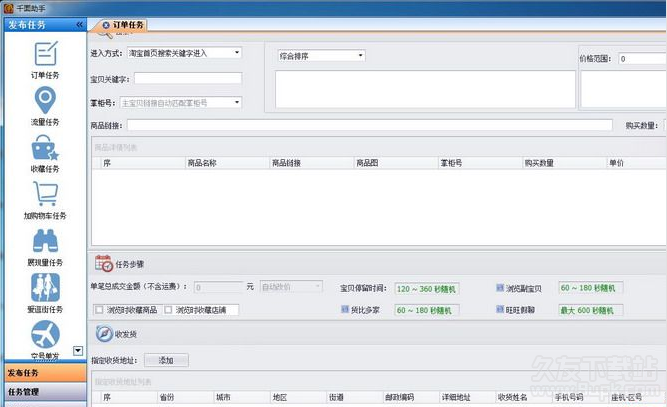
Task: Show more sidebar tasks via down arrow
Action: pyautogui.click(x=78, y=351)
